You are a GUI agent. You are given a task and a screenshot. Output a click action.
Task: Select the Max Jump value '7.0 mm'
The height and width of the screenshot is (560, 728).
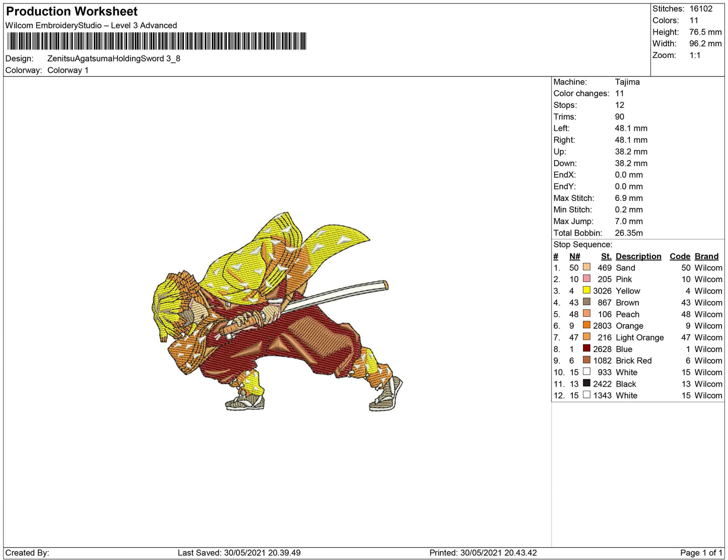point(629,221)
